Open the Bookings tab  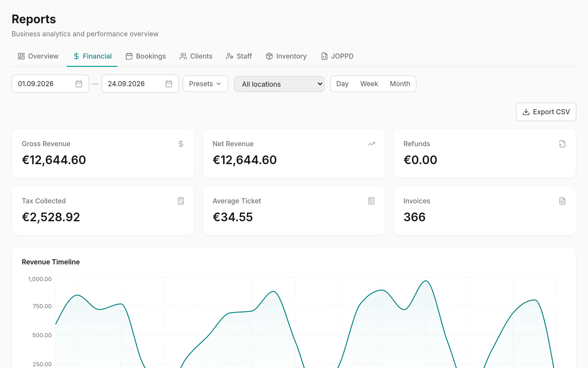coord(146,56)
